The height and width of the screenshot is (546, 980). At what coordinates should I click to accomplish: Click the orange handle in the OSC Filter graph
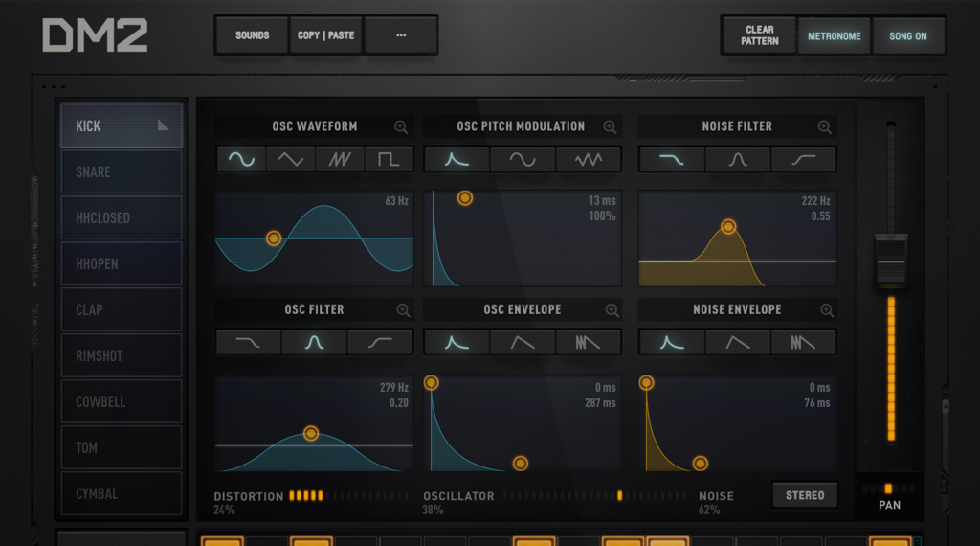tap(311, 434)
